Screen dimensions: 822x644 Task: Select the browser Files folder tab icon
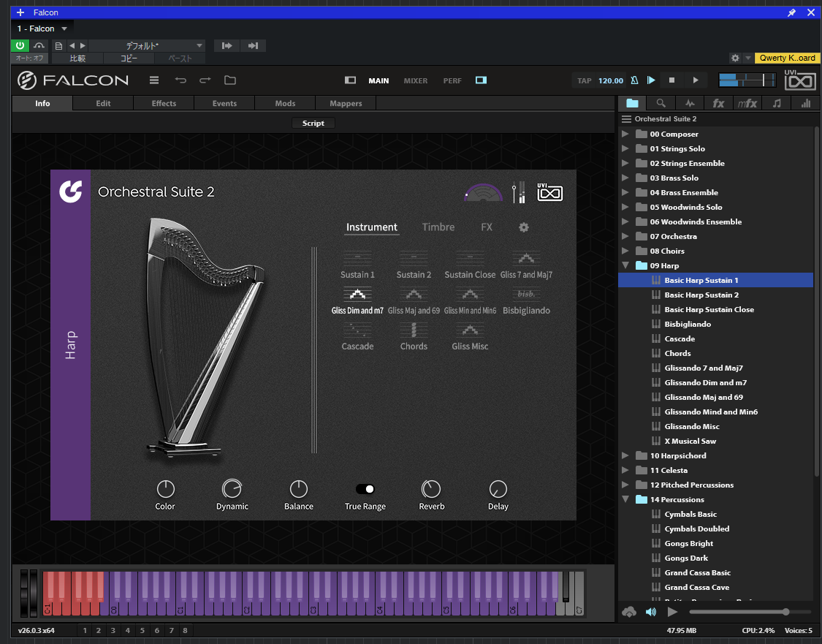632,103
